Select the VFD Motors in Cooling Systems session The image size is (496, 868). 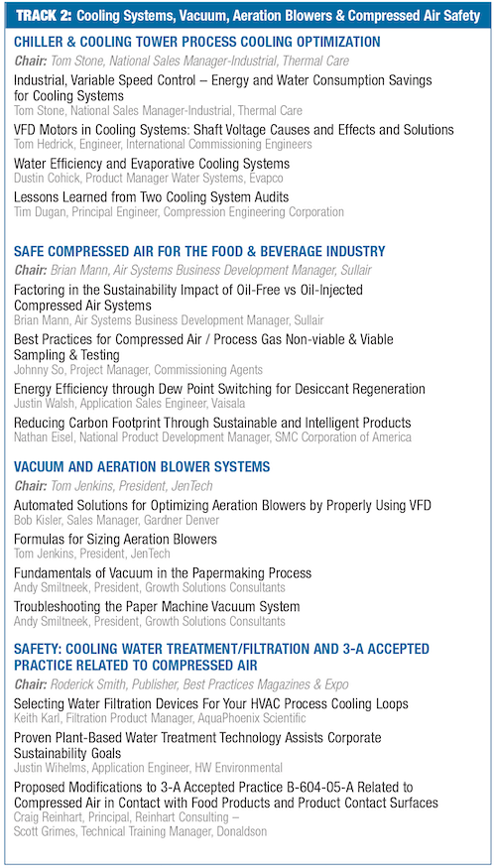233,130
